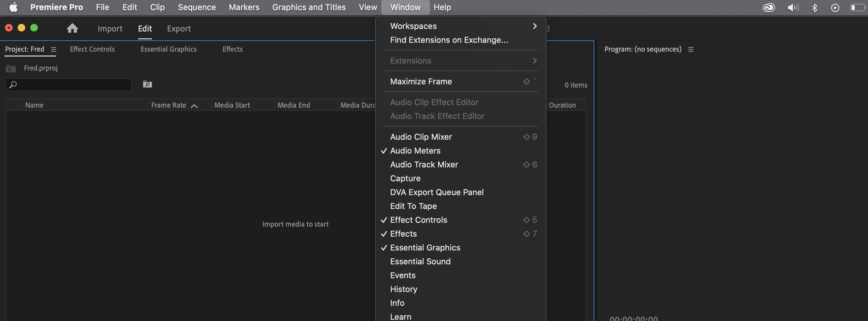This screenshot has height=321, width=868.
Task: Click the navigate up folder icon beside Fred.prproj
Action: (x=10, y=69)
